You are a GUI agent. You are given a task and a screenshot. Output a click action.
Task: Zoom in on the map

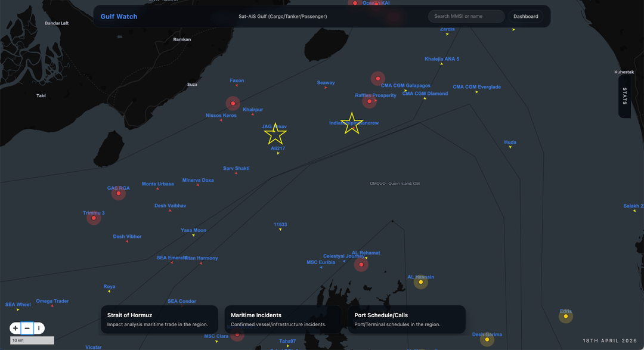[x=16, y=328]
